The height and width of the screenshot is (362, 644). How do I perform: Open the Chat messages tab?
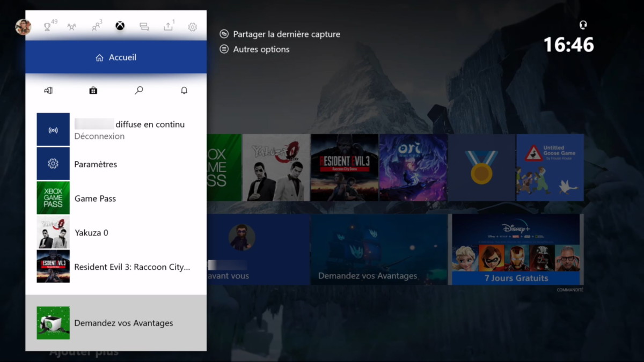tap(144, 27)
